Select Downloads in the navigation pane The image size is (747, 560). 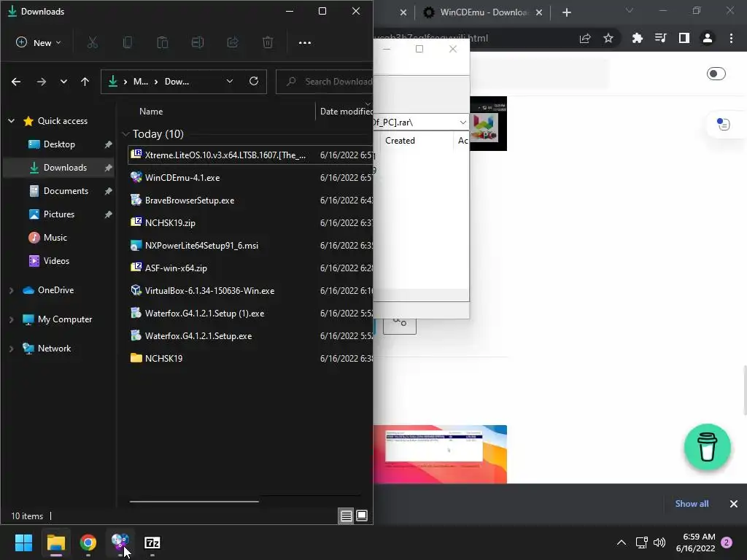(x=59, y=168)
